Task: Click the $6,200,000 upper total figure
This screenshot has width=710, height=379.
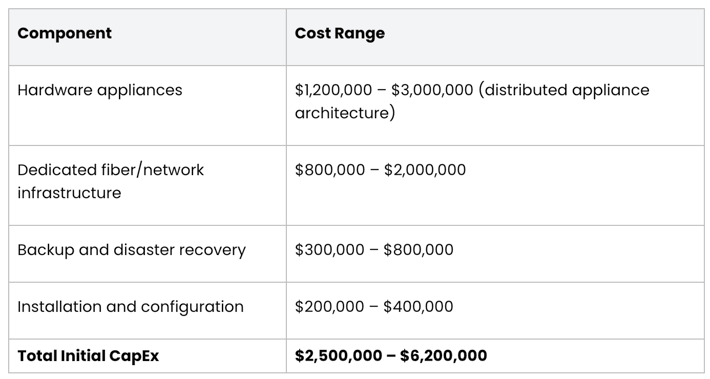Action: 444,356
